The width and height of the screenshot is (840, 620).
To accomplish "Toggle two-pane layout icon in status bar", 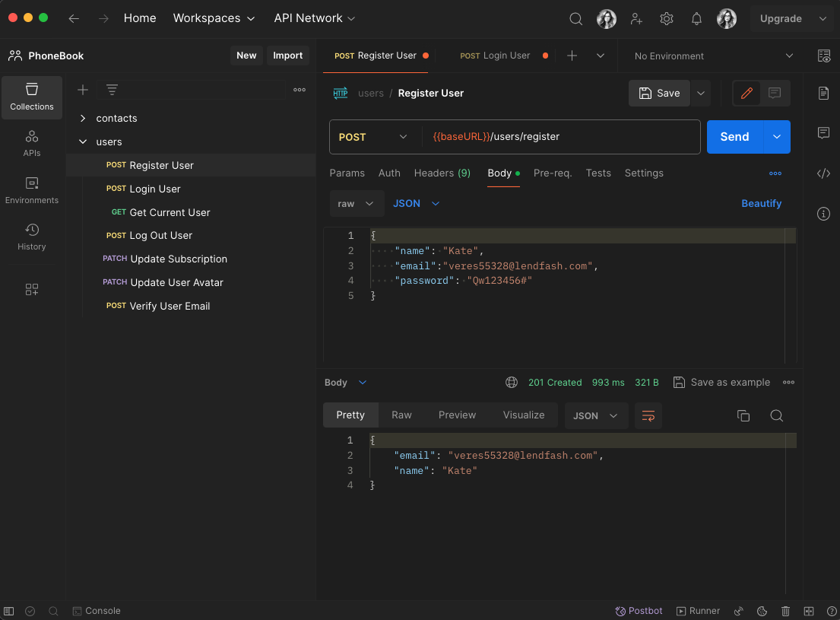I will tap(809, 611).
